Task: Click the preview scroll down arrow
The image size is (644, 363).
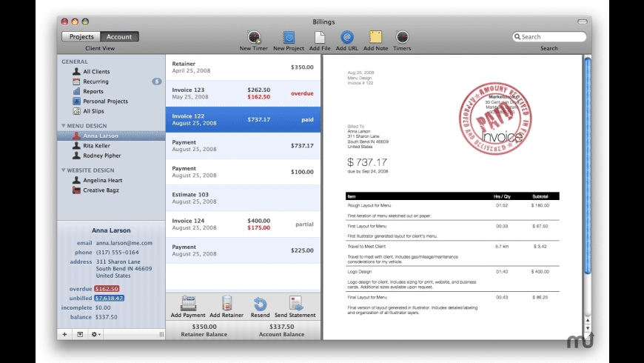Action: [587, 328]
